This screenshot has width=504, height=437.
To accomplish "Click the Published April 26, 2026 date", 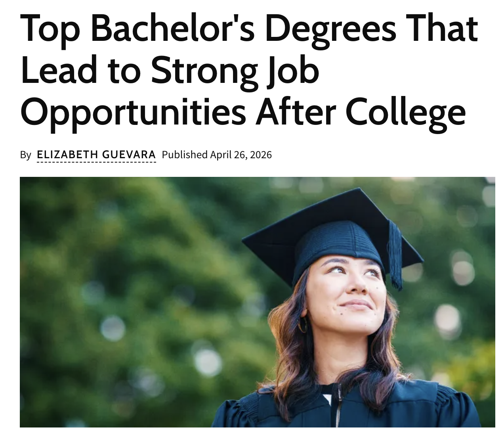I will (217, 154).
